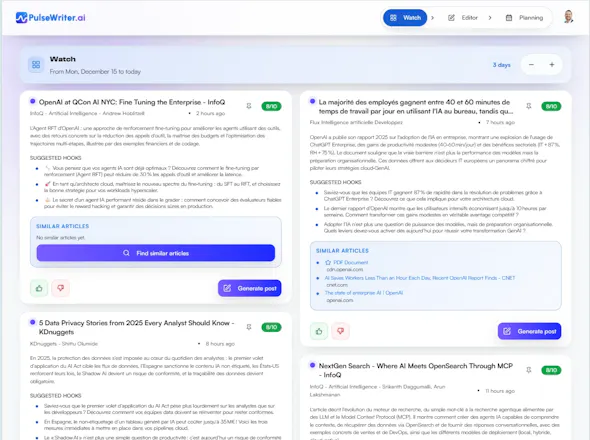The height and width of the screenshot is (440, 590).
Task: Click '2 hours ago' timestamp on QCon article
Action: point(210,113)
